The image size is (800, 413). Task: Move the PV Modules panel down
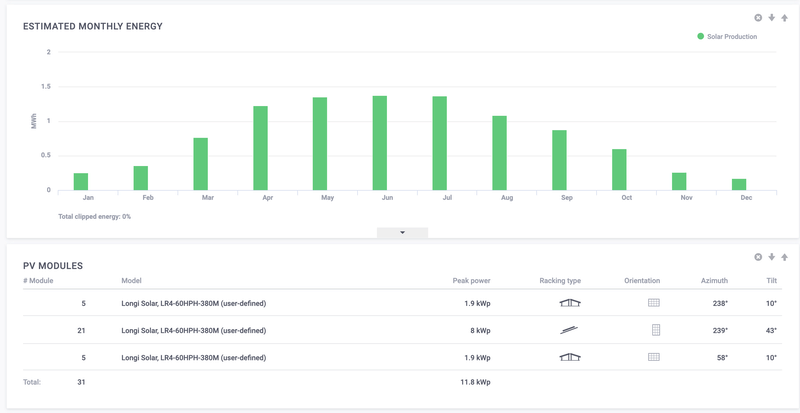pos(771,257)
